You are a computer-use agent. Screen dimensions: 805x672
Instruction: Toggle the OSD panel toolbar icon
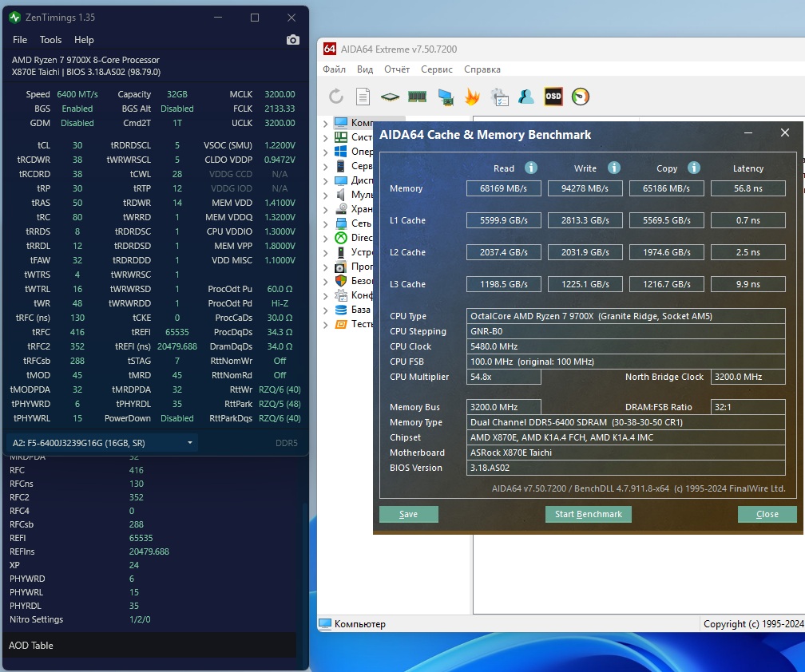pyautogui.click(x=553, y=97)
